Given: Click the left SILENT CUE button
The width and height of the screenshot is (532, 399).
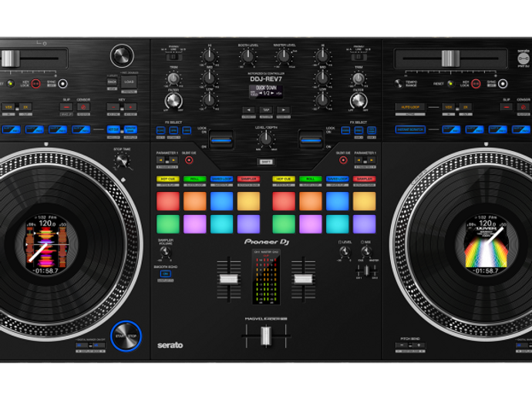Looking at the screenshot, I should pyautogui.click(x=189, y=160).
